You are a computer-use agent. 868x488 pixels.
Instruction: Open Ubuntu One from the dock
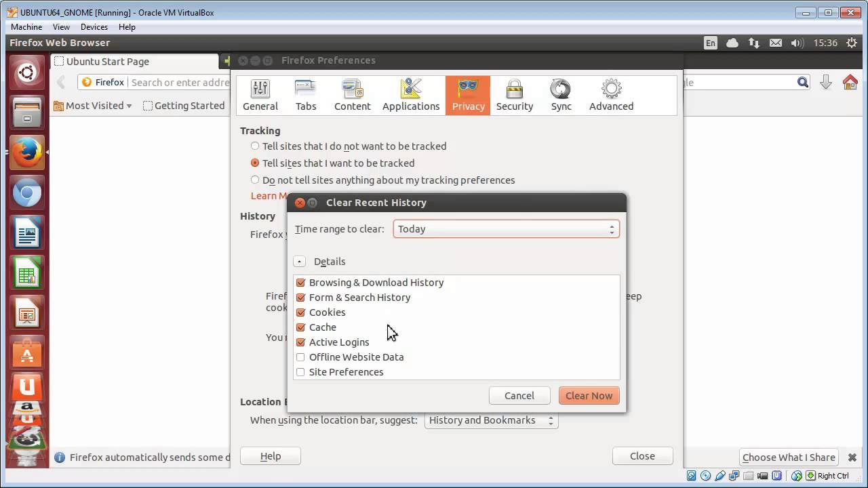tap(27, 386)
